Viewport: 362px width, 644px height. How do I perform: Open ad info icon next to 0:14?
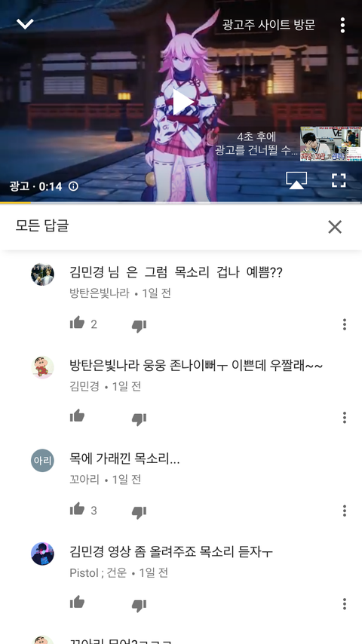pyautogui.click(x=74, y=186)
